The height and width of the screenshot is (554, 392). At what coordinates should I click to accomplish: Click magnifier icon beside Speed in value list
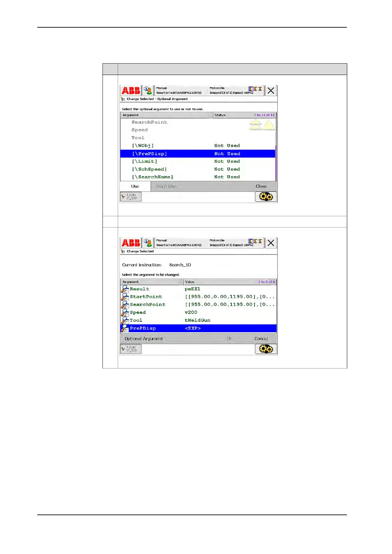coord(125,313)
